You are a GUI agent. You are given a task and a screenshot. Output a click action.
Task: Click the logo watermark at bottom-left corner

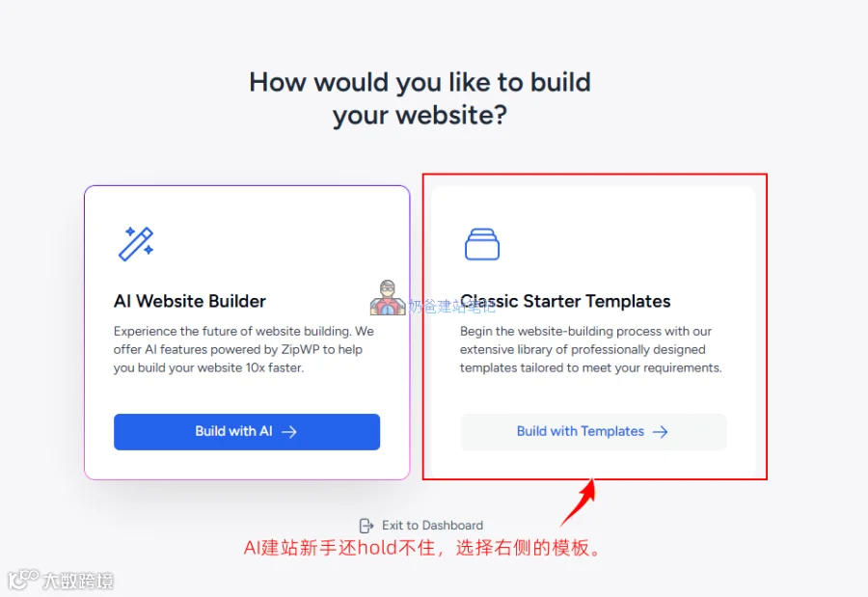pos(61,580)
